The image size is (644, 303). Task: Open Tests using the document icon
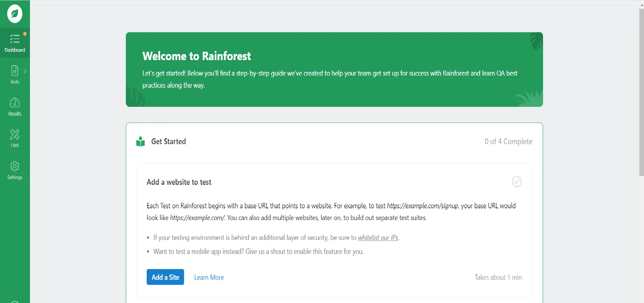(14, 71)
